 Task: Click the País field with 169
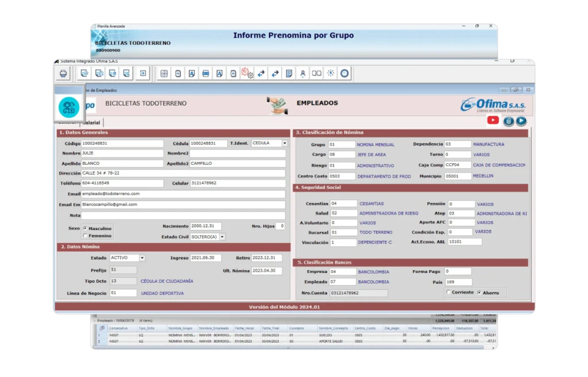[x=459, y=282]
